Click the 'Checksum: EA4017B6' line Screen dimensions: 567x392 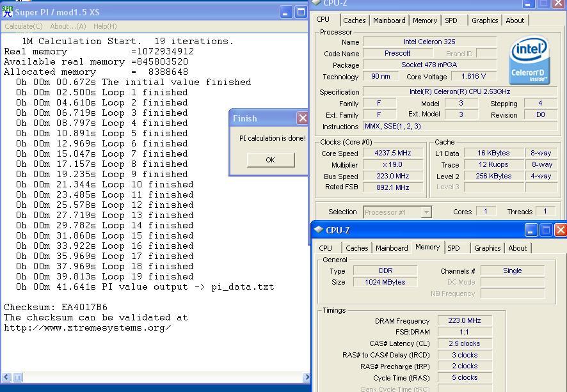[x=56, y=307]
